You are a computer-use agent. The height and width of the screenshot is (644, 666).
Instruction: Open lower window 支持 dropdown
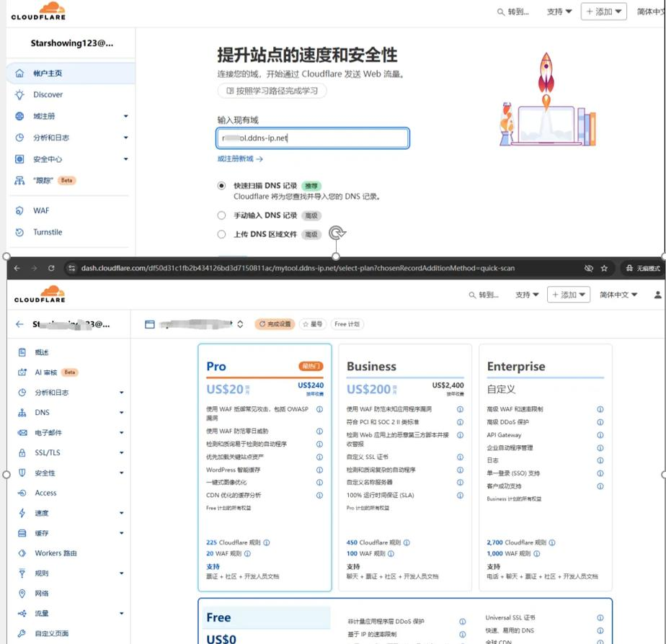[527, 295]
